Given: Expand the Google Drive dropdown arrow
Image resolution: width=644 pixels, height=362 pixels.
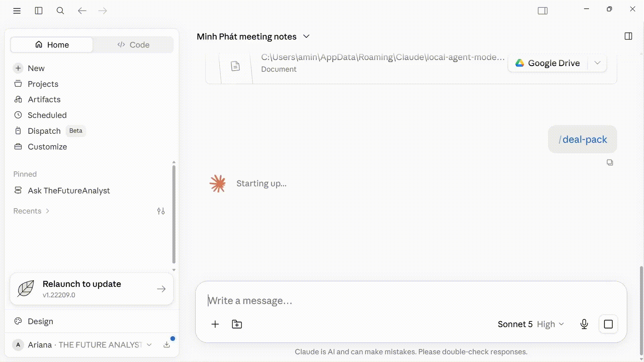Looking at the screenshot, I should coord(597,63).
